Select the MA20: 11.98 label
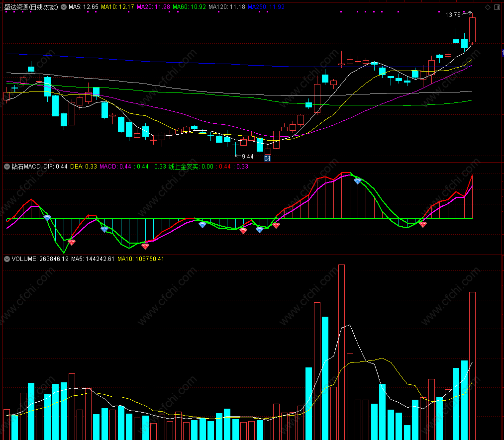The width and height of the screenshot is (504, 440). (x=153, y=7)
